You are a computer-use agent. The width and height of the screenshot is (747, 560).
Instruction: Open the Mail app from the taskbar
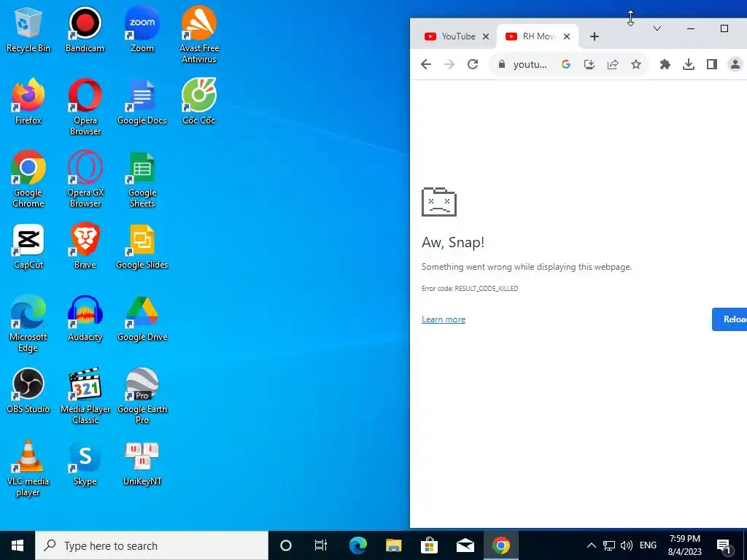[x=465, y=545]
